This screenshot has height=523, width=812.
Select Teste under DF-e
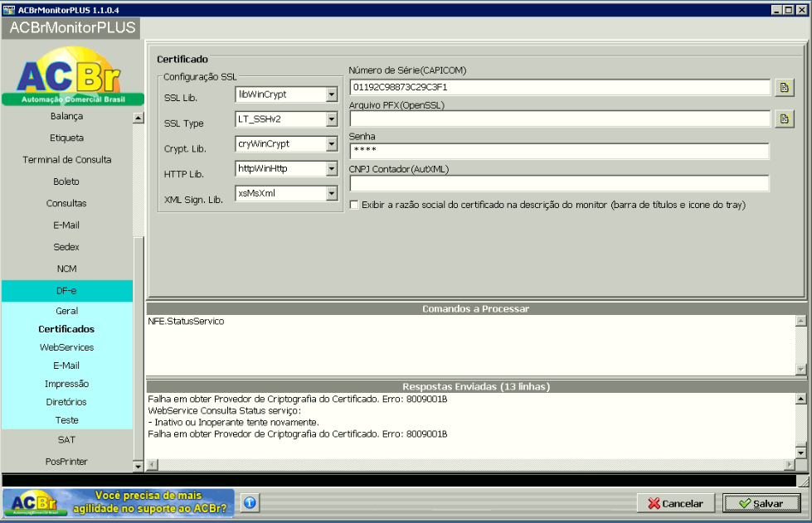coord(67,420)
